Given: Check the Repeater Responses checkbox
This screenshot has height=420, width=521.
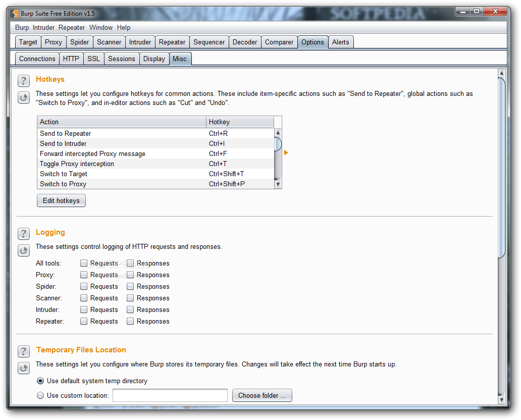Looking at the screenshot, I should tap(130, 322).
